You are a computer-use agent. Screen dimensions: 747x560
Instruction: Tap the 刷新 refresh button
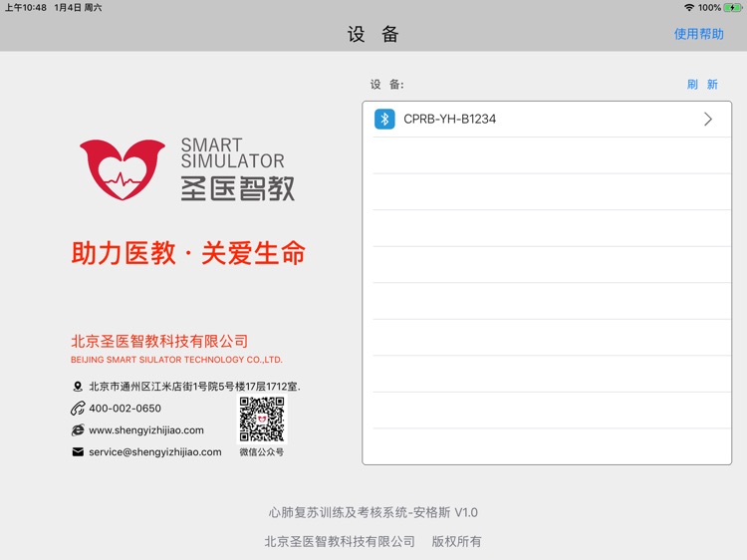pos(702,85)
